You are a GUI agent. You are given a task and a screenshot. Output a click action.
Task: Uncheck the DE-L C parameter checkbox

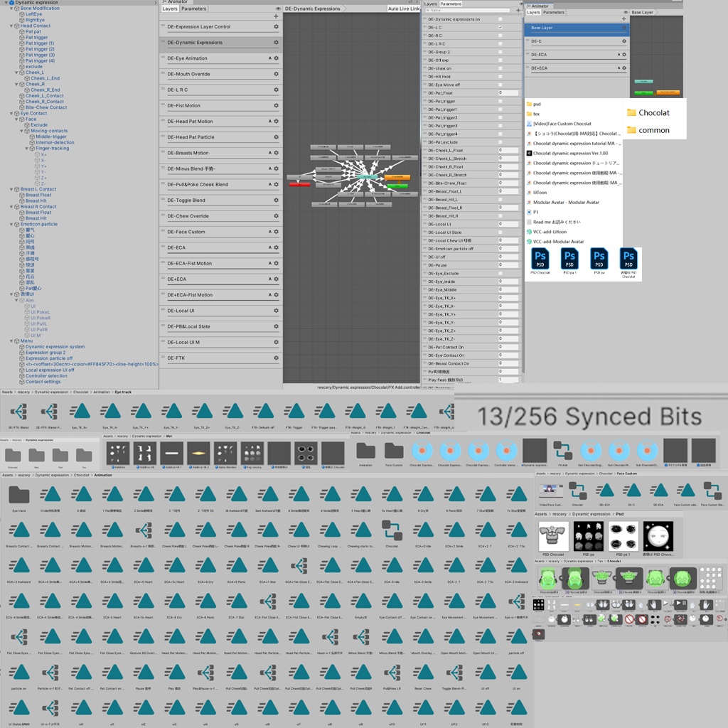pyautogui.click(x=500, y=27)
